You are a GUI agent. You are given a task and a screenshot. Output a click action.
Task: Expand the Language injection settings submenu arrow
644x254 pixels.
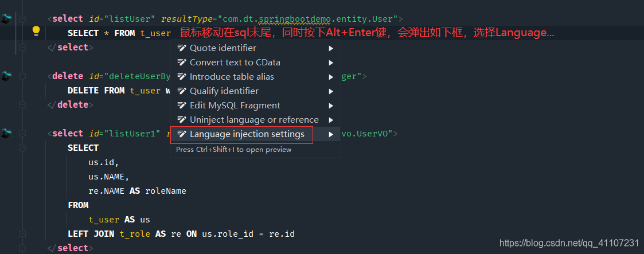pyautogui.click(x=331, y=134)
